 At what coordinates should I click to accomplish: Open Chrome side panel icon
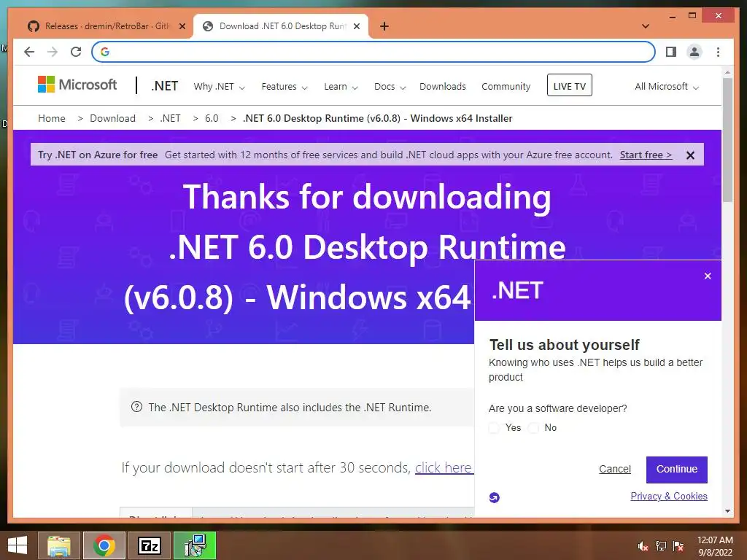pyautogui.click(x=671, y=52)
